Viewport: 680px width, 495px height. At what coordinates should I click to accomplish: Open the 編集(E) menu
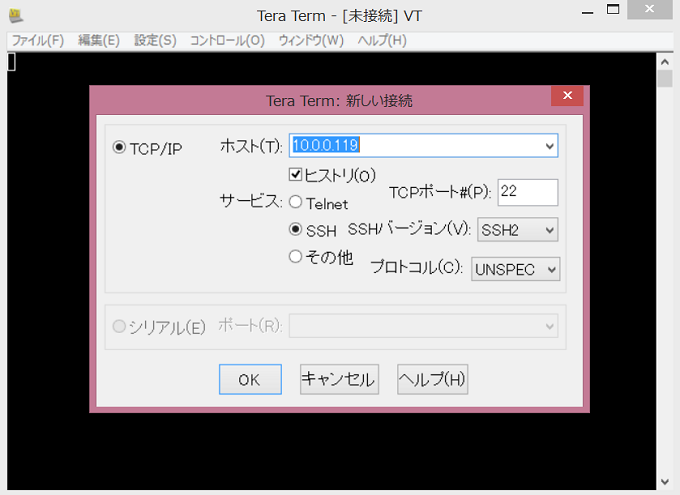click(x=99, y=41)
